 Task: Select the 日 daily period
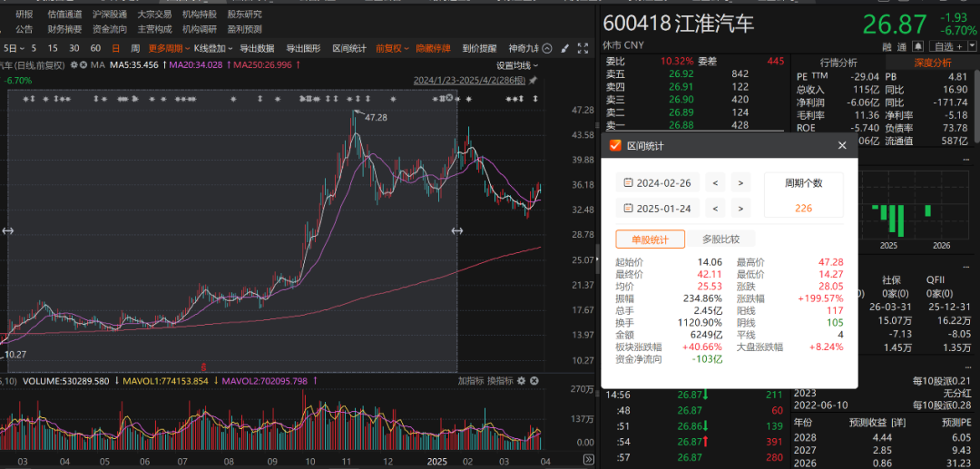tap(115, 48)
